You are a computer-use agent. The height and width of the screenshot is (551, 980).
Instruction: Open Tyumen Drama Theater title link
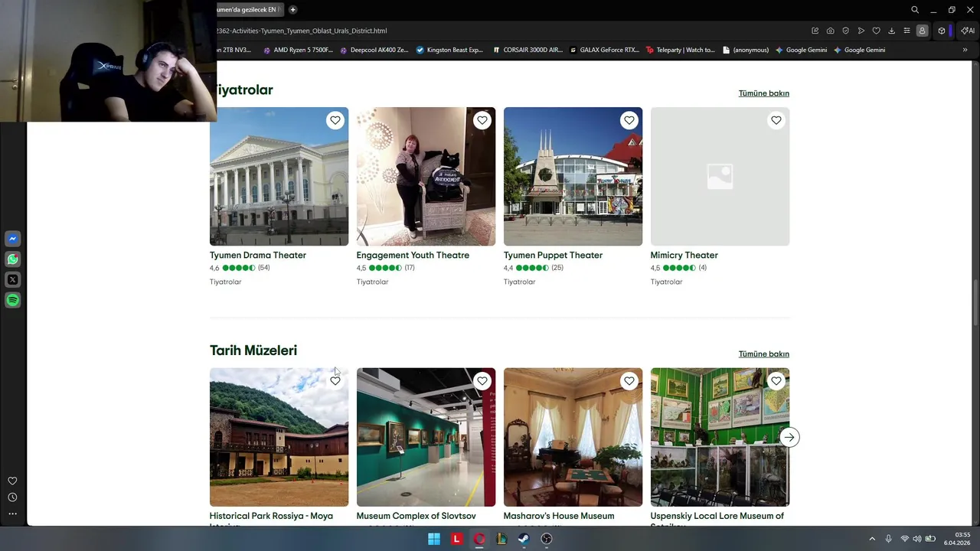(258, 256)
